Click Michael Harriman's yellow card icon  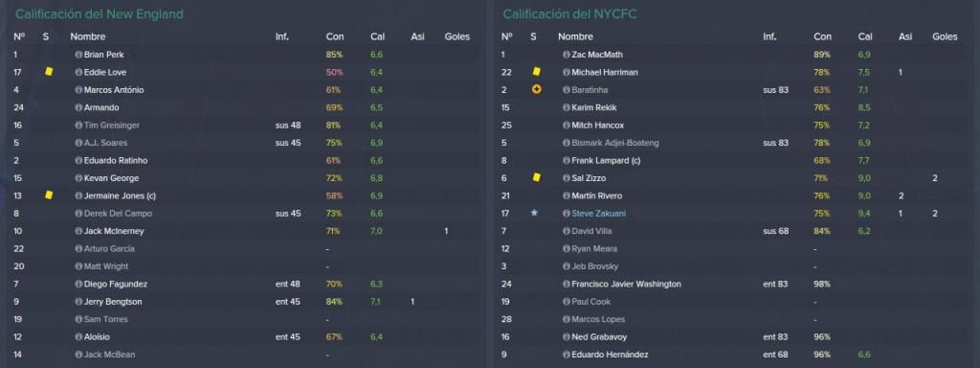tap(536, 72)
